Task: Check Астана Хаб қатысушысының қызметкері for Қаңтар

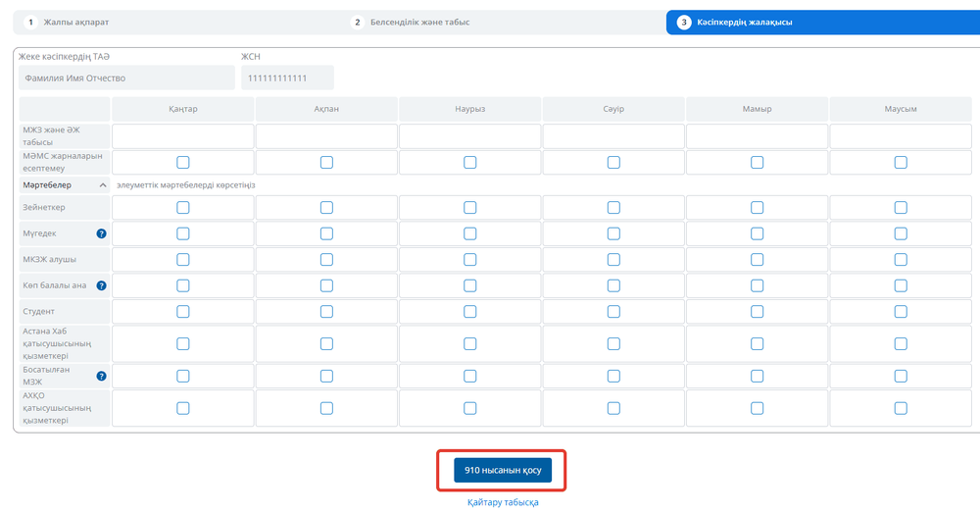Action: coord(183,343)
